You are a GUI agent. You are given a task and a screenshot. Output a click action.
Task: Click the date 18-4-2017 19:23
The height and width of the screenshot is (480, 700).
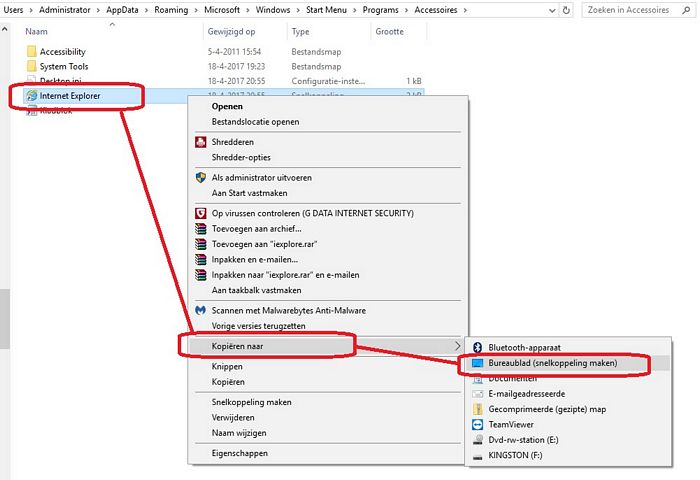click(x=236, y=67)
